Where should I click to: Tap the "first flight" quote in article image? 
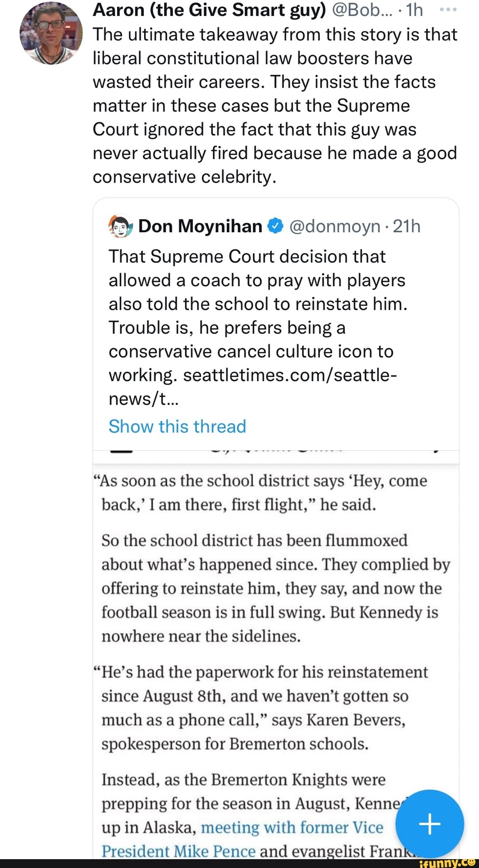tap(264, 492)
